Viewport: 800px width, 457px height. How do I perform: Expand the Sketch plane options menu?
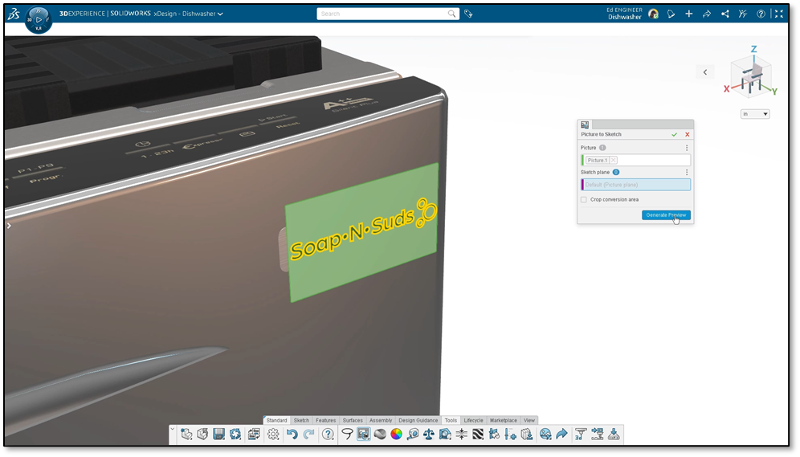pos(687,172)
